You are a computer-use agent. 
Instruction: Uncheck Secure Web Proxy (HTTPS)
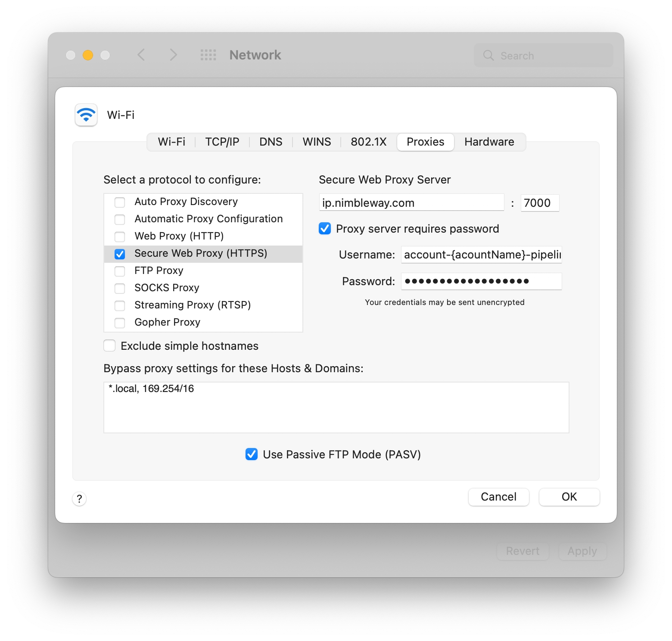tap(120, 254)
